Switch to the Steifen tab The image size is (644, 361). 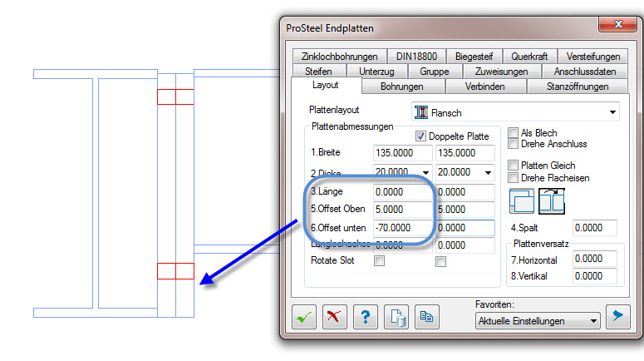[318, 72]
